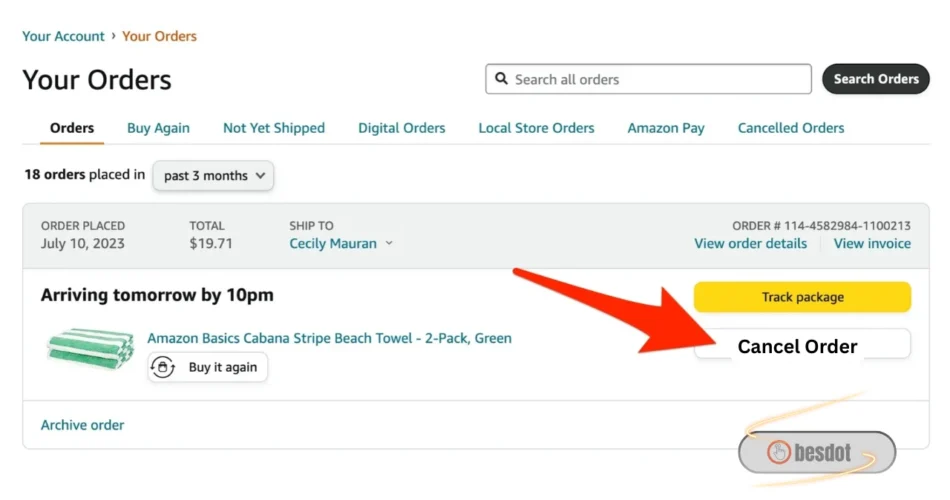Open the Cabana Stripe Beach Towel product link
Viewport: 950px width, 500px height.
tap(330, 338)
